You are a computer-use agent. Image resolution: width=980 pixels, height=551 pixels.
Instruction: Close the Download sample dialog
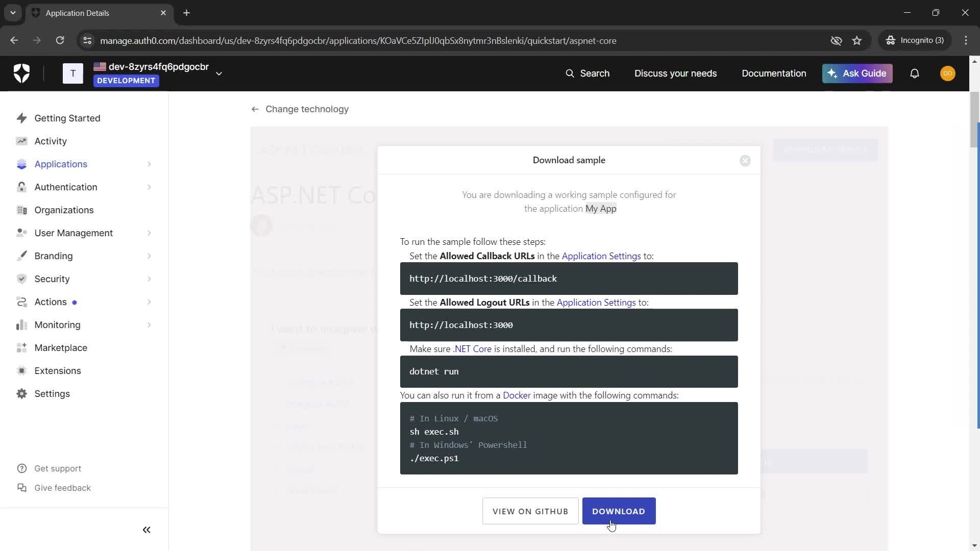(745, 161)
